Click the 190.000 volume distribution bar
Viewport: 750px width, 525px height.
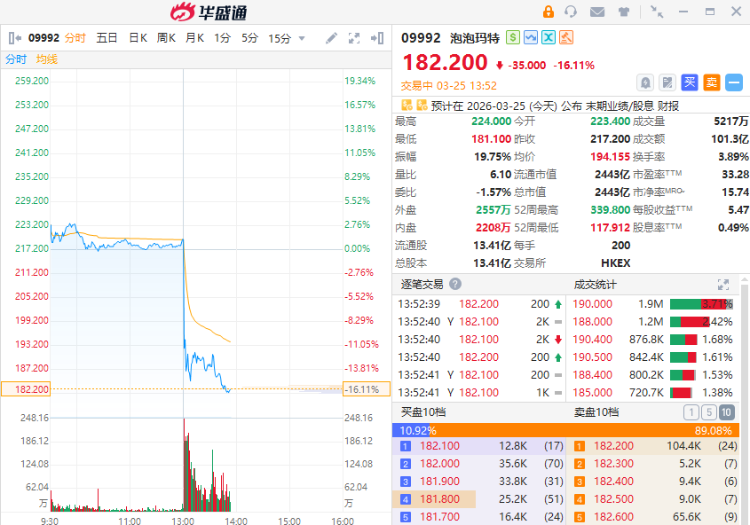tap(701, 304)
